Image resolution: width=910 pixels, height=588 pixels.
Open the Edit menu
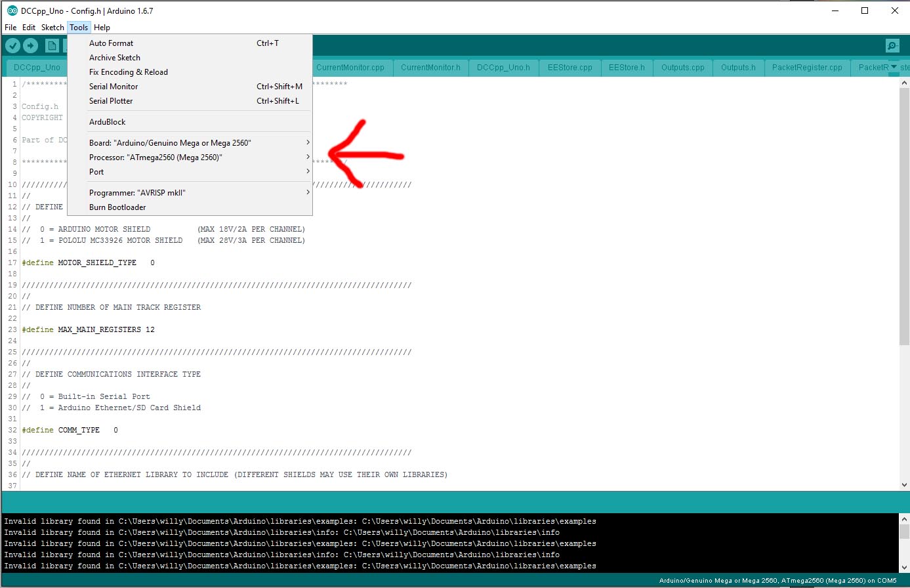29,28
